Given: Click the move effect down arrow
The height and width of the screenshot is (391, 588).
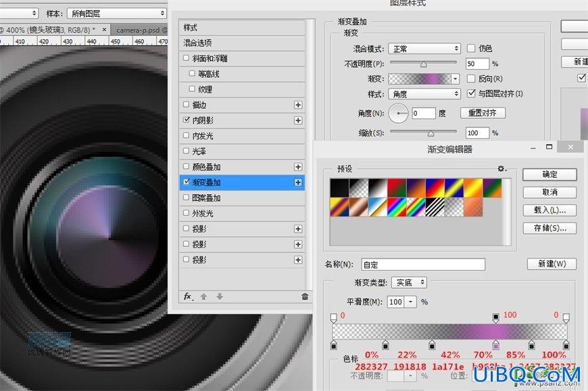Looking at the screenshot, I should [x=220, y=296].
